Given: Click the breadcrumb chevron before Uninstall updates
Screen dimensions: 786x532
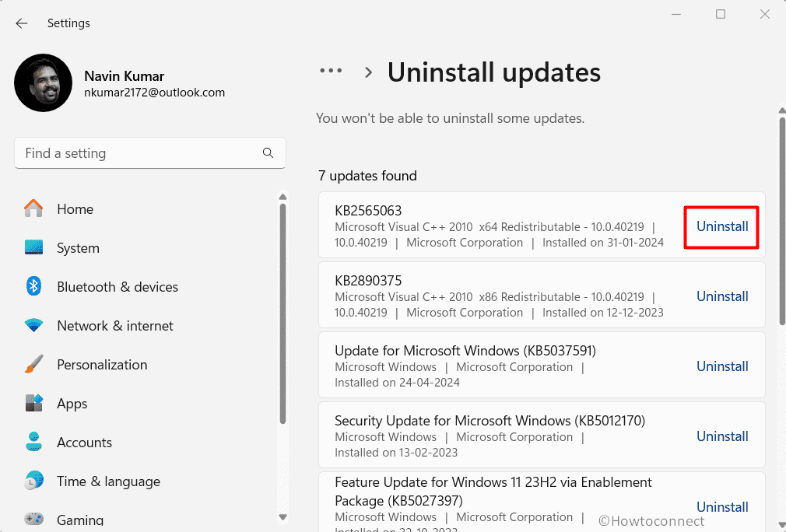Looking at the screenshot, I should coord(369,72).
